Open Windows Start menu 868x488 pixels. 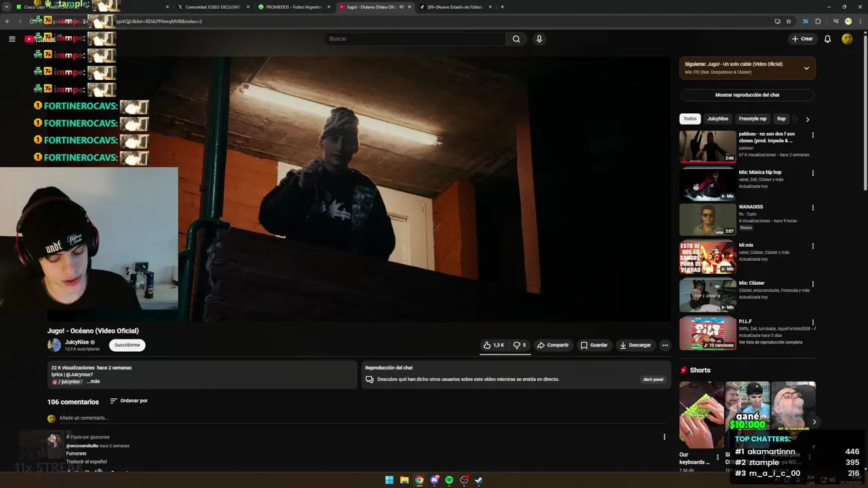tap(389, 480)
